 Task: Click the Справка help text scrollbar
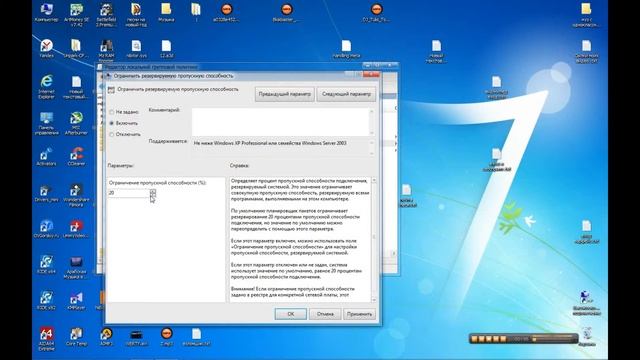(374, 240)
